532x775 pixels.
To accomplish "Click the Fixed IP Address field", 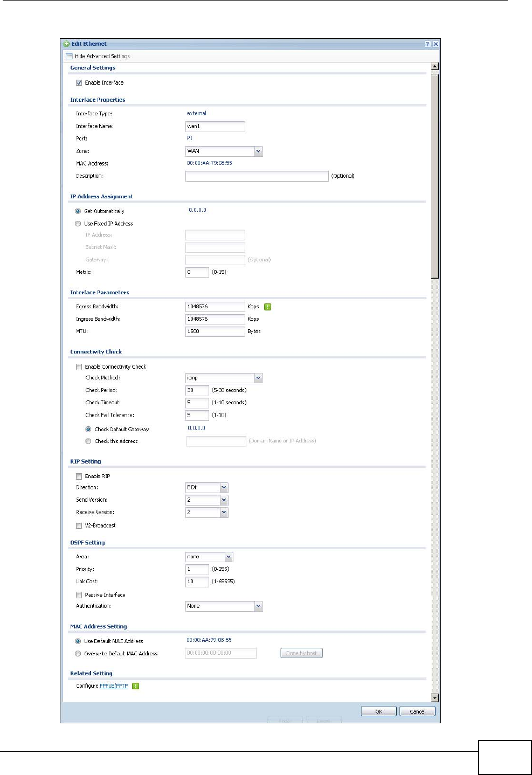I will pyautogui.click(x=215, y=235).
